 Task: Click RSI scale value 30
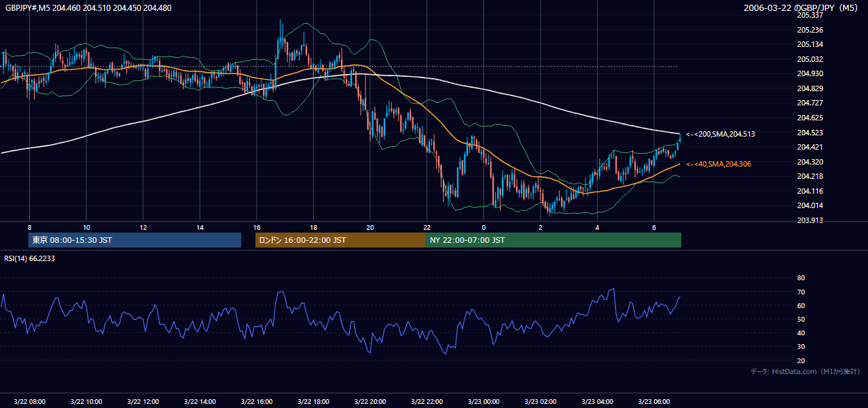801,347
